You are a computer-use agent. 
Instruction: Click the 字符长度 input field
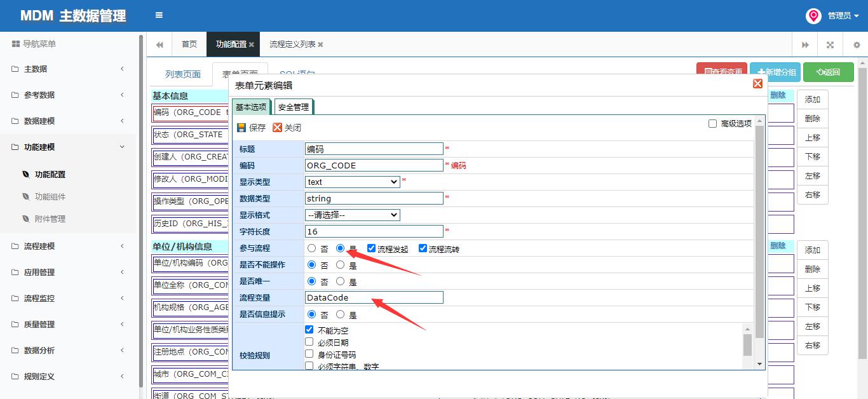[374, 231]
